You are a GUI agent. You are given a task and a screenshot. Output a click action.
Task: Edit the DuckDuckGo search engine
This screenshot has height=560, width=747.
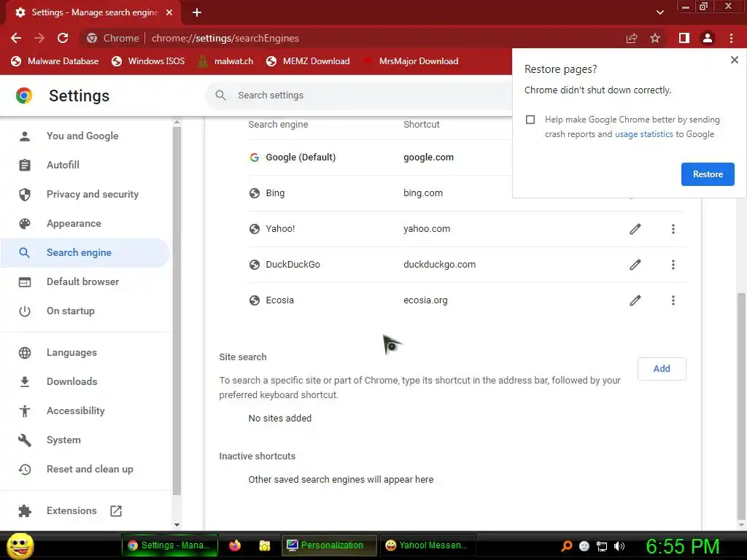(x=635, y=265)
